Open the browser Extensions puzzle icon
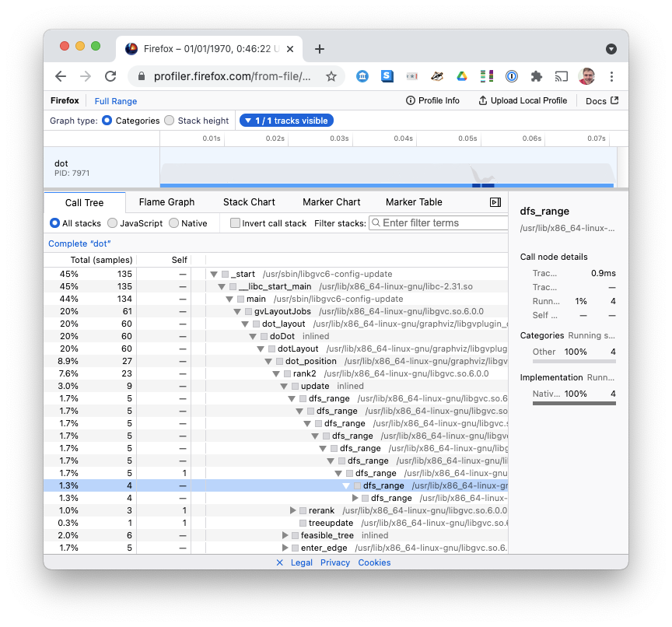This screenshot has width=672, height=627. tap(536, 76)
